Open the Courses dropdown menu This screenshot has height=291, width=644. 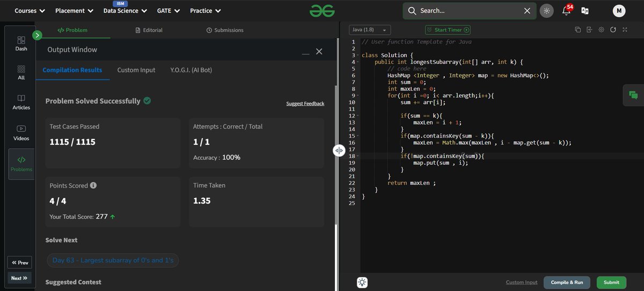click(x=30, y=11)
